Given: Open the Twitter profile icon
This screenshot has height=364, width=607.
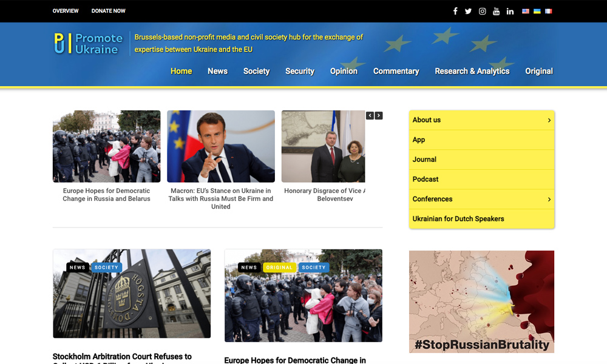Looking at the screenshot, I should click(468, 11).
